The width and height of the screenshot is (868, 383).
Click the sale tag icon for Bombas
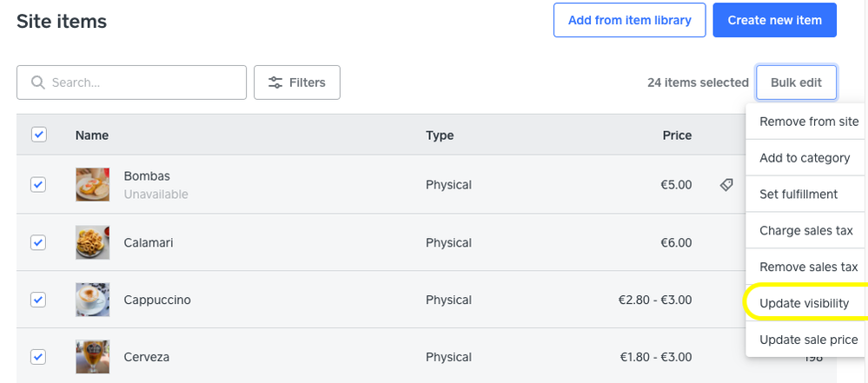[726, 184]
